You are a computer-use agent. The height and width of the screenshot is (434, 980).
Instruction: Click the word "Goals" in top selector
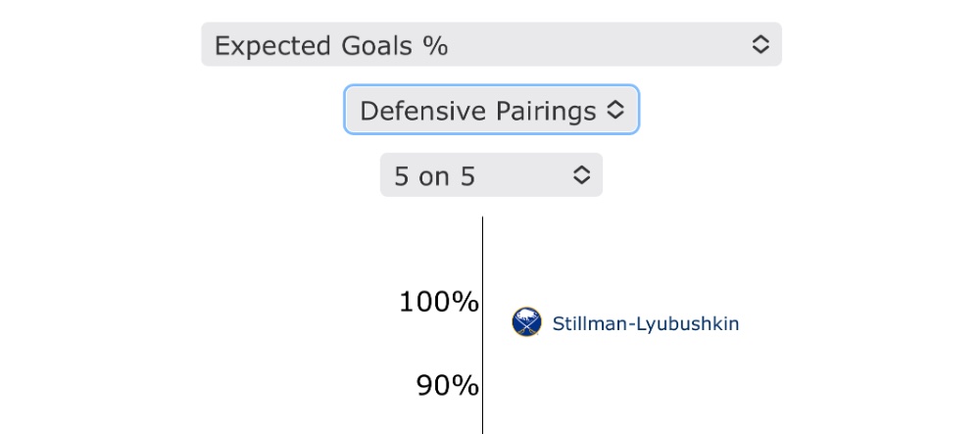(x=376, y=46)
